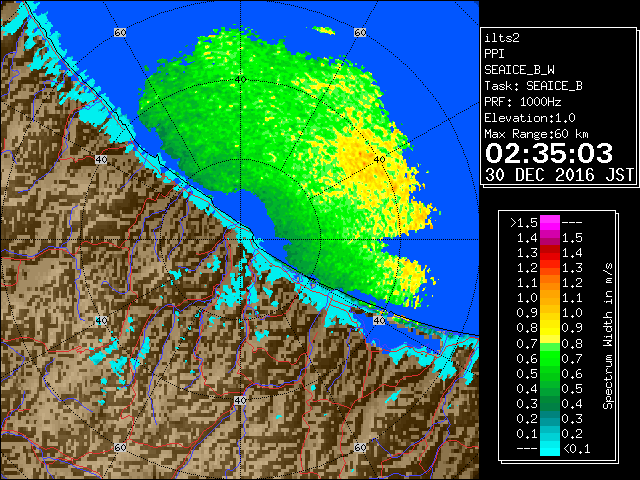Click the radar site name "ilts2"
Screen dimensions: 640x480
point(502,38)
